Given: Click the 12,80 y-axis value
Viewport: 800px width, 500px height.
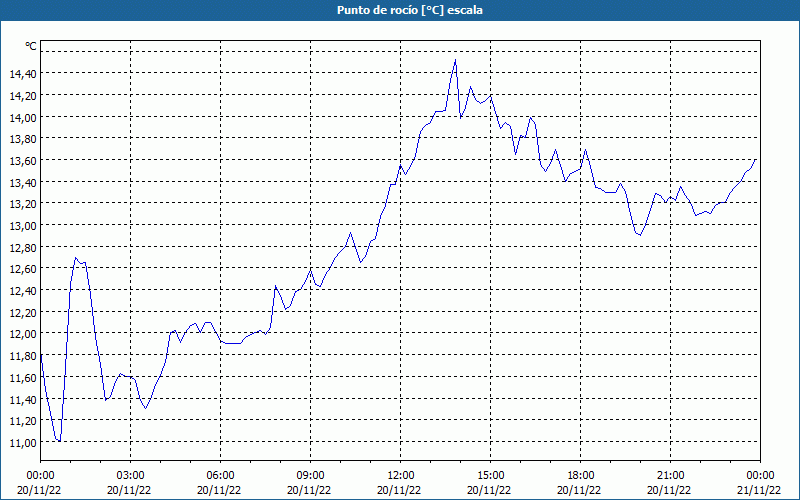Looking at the screenshot, I should [23, 247].
